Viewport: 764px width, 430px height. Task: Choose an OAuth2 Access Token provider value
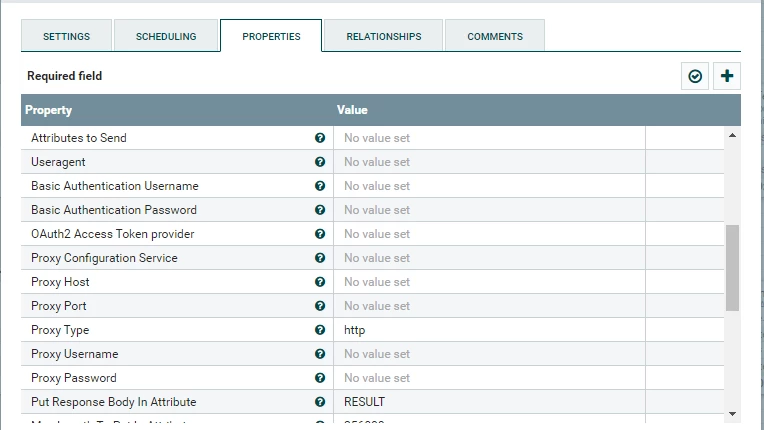pyautogui.click(x=489, y=234)
